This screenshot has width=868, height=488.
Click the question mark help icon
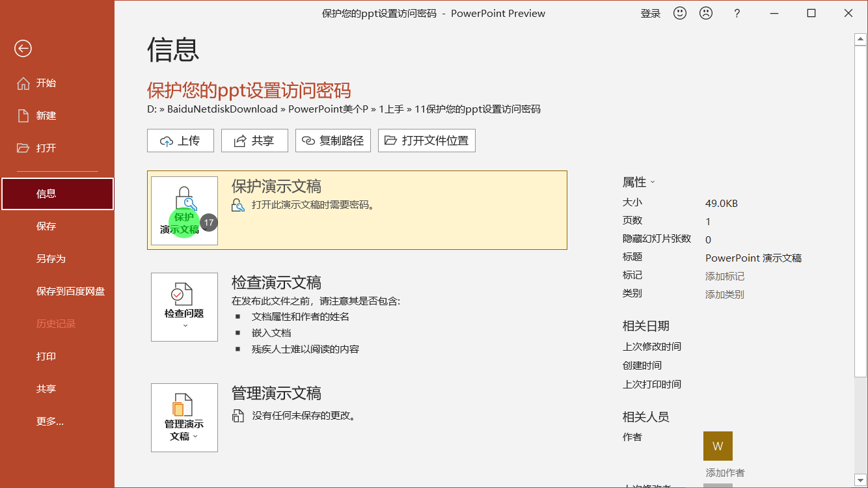click(x=737, y=13)
